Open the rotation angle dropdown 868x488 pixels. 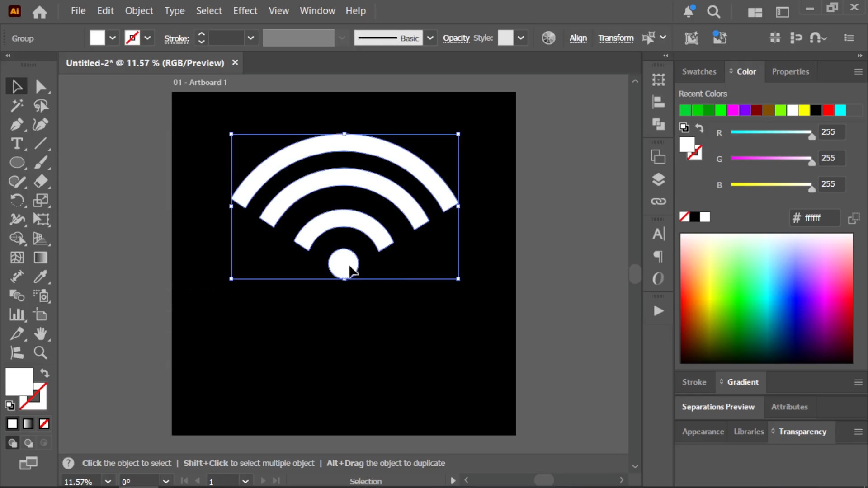(166, 481)
